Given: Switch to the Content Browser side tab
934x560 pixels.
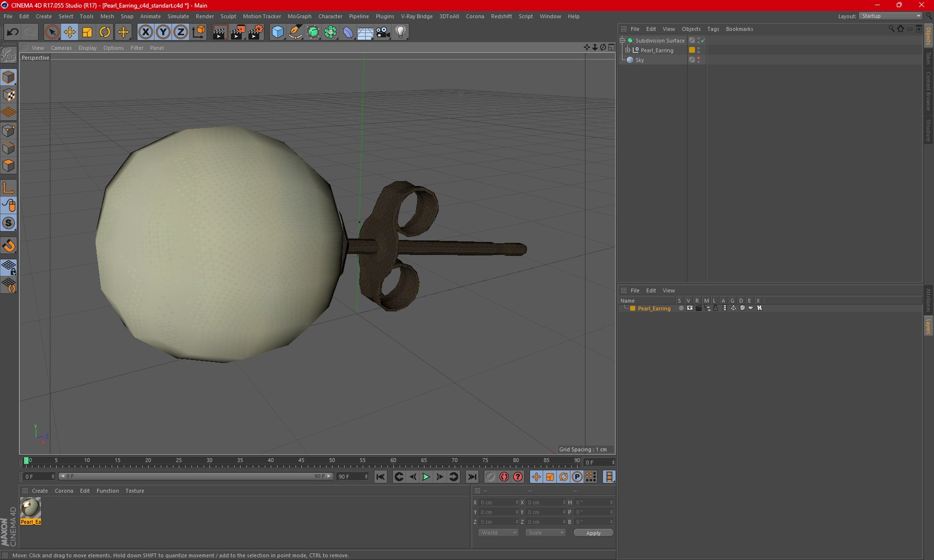Looking at the screenshot, I should click(x=928, y=91).
